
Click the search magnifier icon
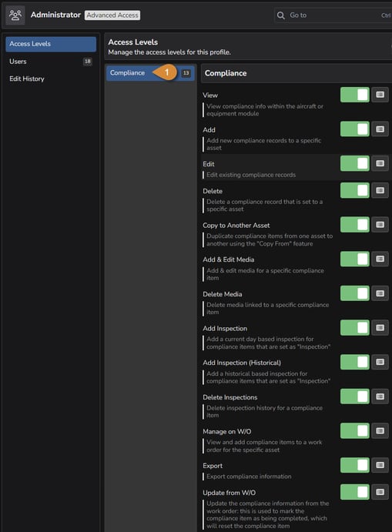click(x=280, y=15)
